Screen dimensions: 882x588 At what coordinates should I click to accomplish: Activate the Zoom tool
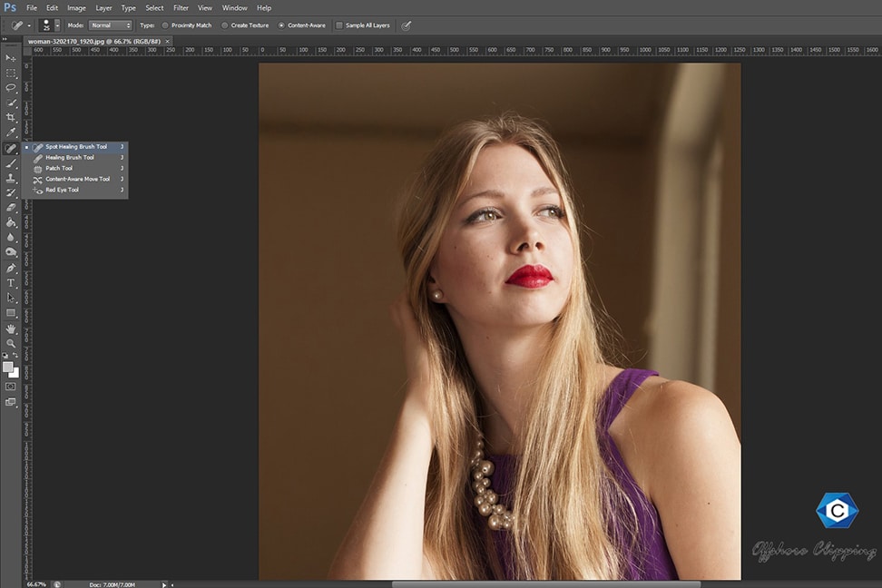pyautogui.click(x=11, y=343)
